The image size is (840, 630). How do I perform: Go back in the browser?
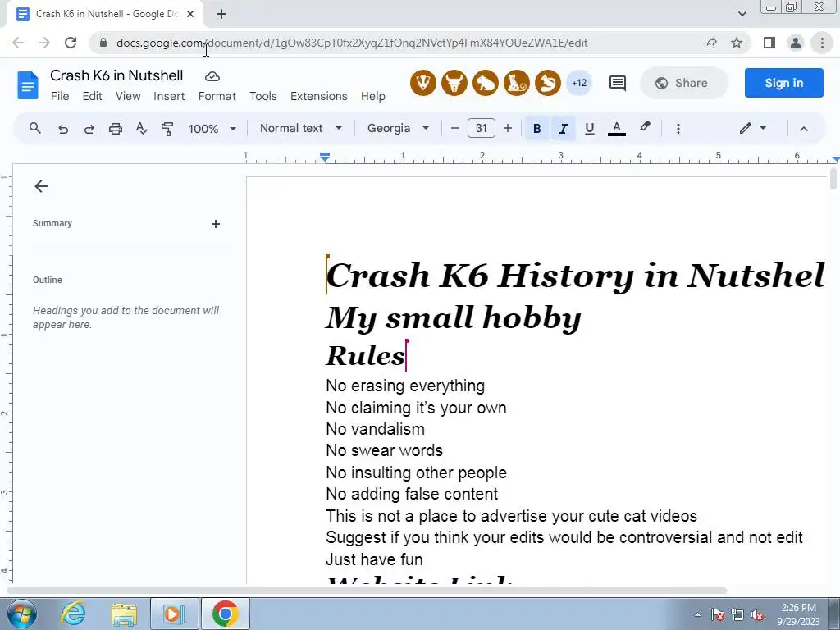click(18, 43)
